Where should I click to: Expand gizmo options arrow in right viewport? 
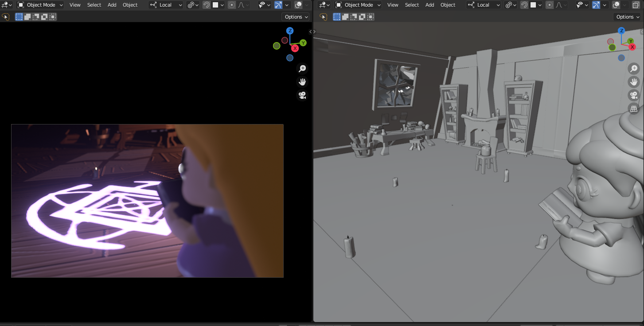605,5
